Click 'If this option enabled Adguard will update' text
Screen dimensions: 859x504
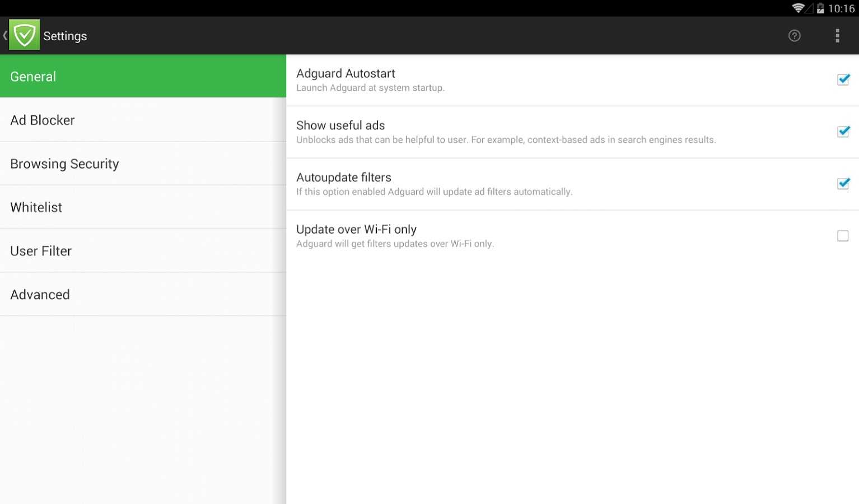click(434, 192)
